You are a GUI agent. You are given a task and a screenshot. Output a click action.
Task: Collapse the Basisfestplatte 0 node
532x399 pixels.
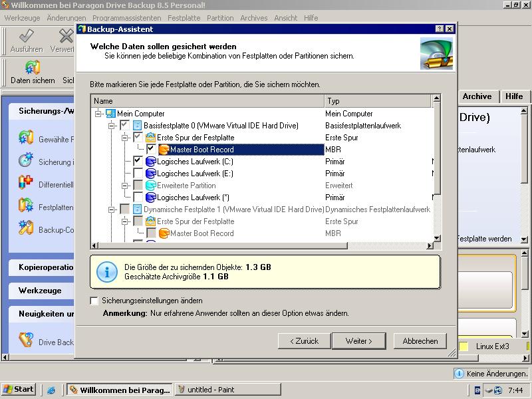(x=111, y=126)
